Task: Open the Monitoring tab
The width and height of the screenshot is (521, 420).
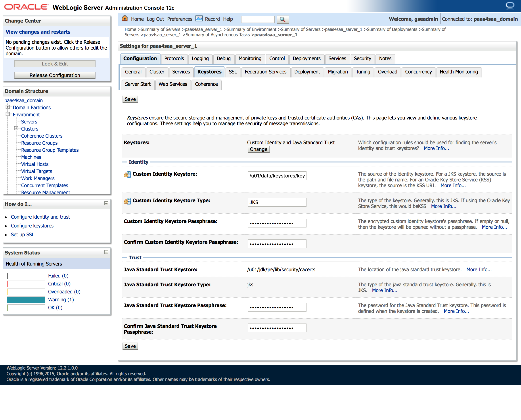Action: pos(250,59)
